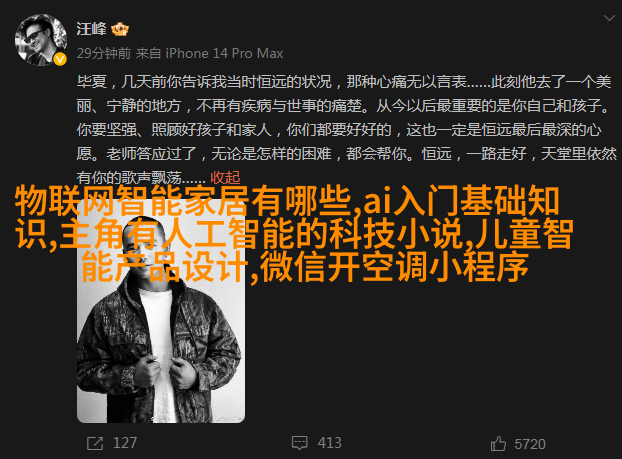
Task: Tap the thumbs-up like icon
Action: tap(498, 444)
